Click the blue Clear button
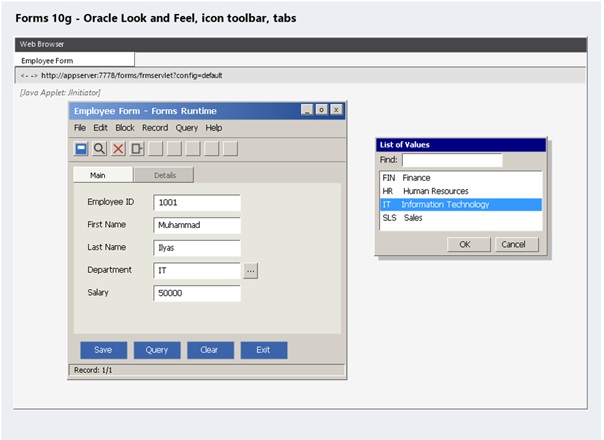Image resolution: width=604 pixels, height=440 pixels. (210, 350)
